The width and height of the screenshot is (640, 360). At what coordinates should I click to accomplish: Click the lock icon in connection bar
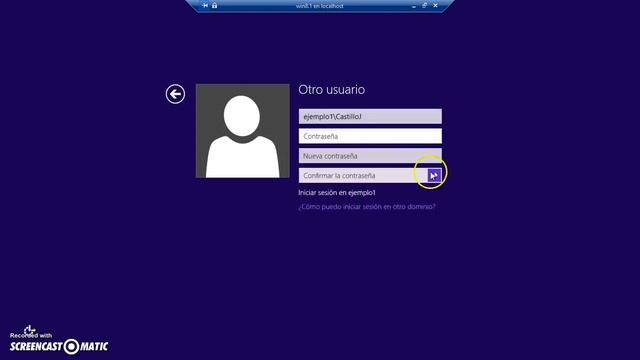(214, 6)
